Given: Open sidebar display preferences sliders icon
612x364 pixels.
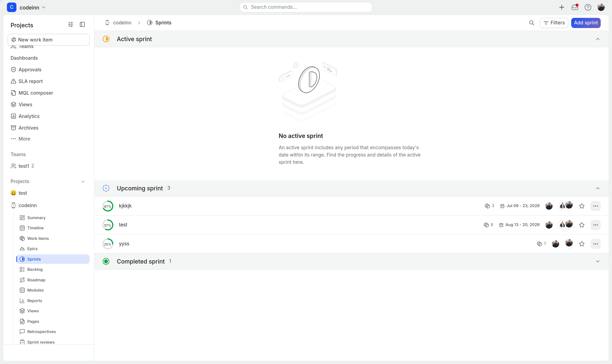Looking at the screenshot, I should coord(71,24).
